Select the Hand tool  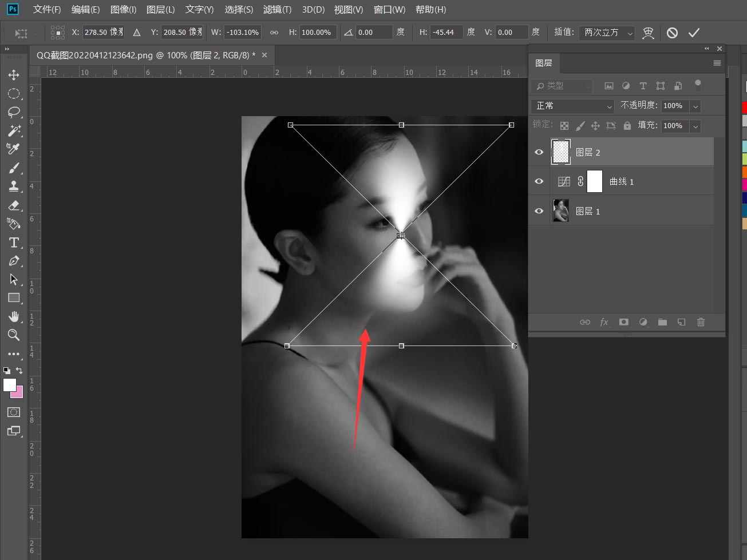pos(14,316)
